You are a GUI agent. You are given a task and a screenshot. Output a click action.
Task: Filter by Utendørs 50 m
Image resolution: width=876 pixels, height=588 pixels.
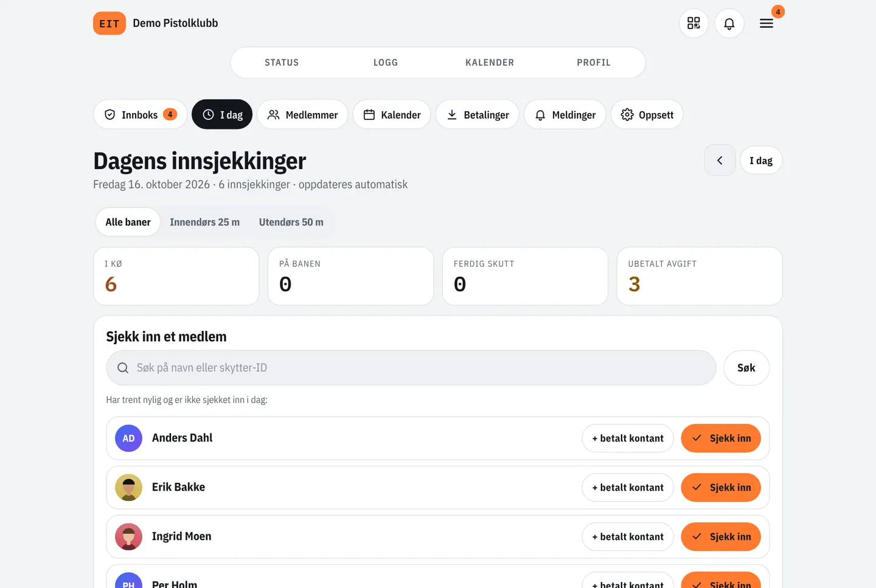tap(291, 222)
